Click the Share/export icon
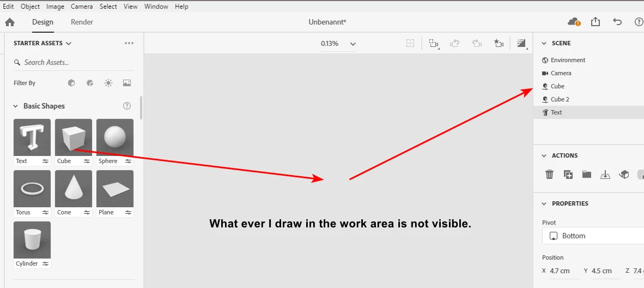 pyautogui.click(x=596, y=22)
